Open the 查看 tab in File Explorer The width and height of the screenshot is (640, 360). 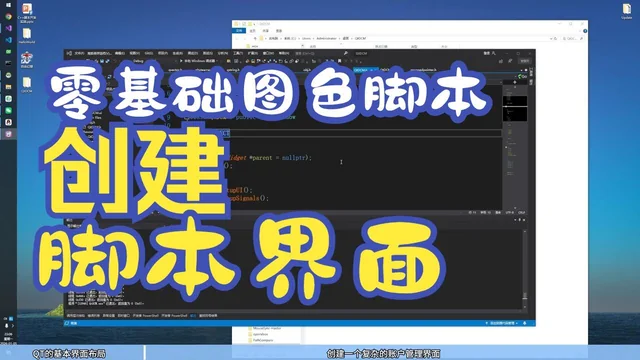(x=279, y=31)
